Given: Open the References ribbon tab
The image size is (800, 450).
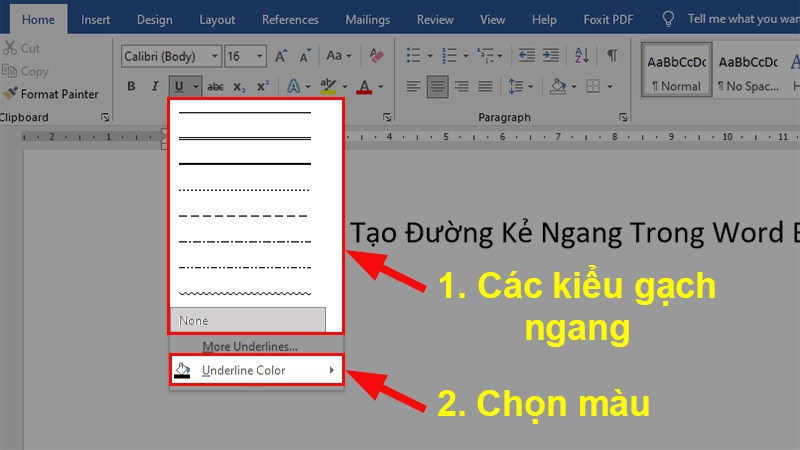Looking at the screenshot, I should pyautogui.click(x=289, y=19).
